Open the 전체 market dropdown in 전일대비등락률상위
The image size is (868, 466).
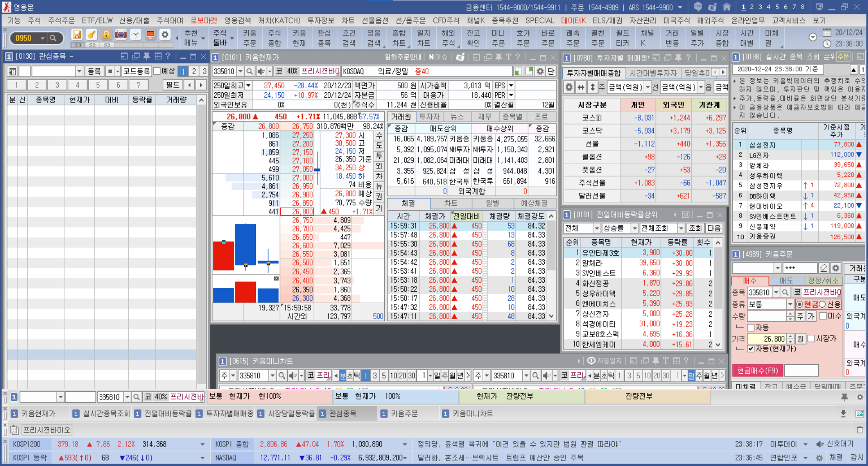point(597,228)
